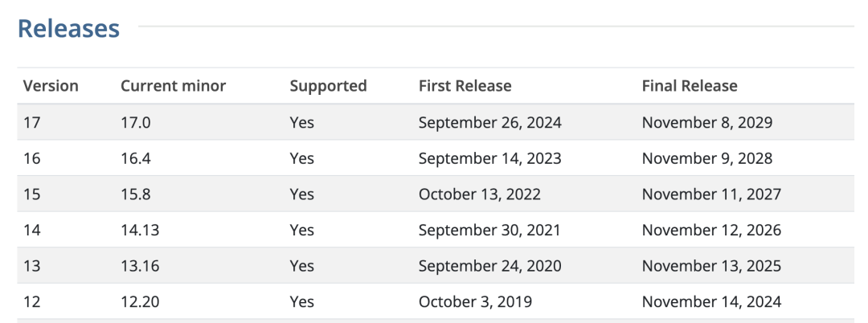Click current minor version 13.16
This screenshot has height=323, width=868.
pyautogui.click(x=140, y=266)
